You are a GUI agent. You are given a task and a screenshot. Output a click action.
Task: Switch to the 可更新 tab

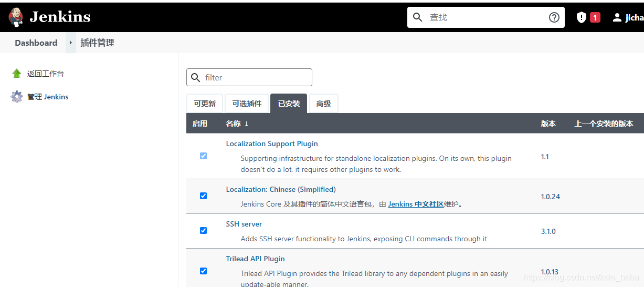tap(205, 104)
